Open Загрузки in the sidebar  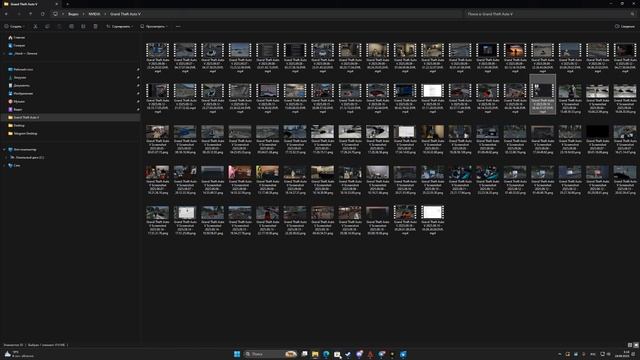tap(20, 78)
